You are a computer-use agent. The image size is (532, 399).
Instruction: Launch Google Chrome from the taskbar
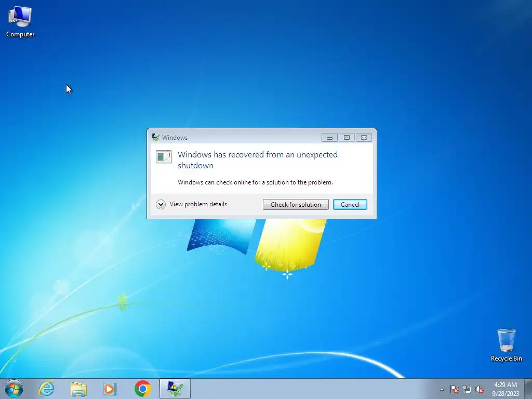pyautogui.click(x=142, y=389)
